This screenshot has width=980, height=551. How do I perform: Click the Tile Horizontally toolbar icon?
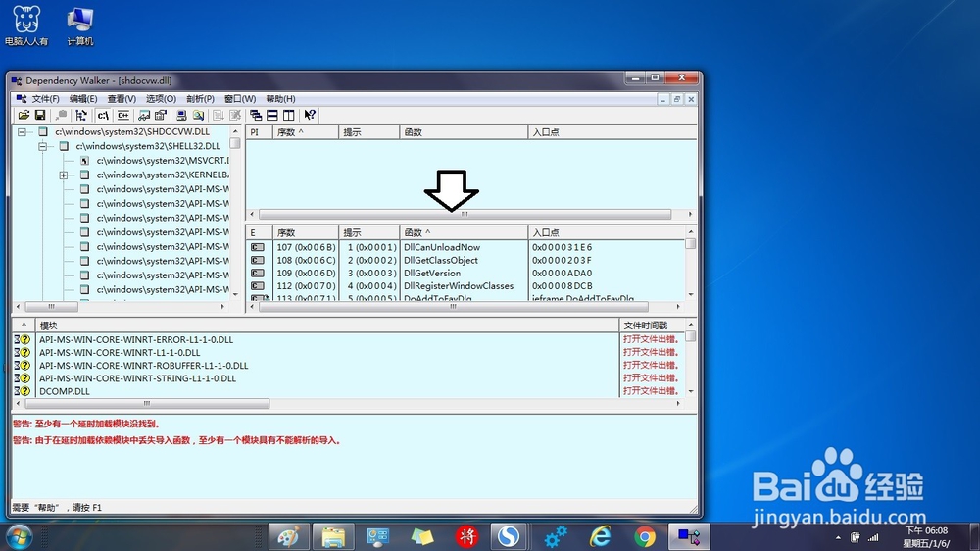point(271,115)
